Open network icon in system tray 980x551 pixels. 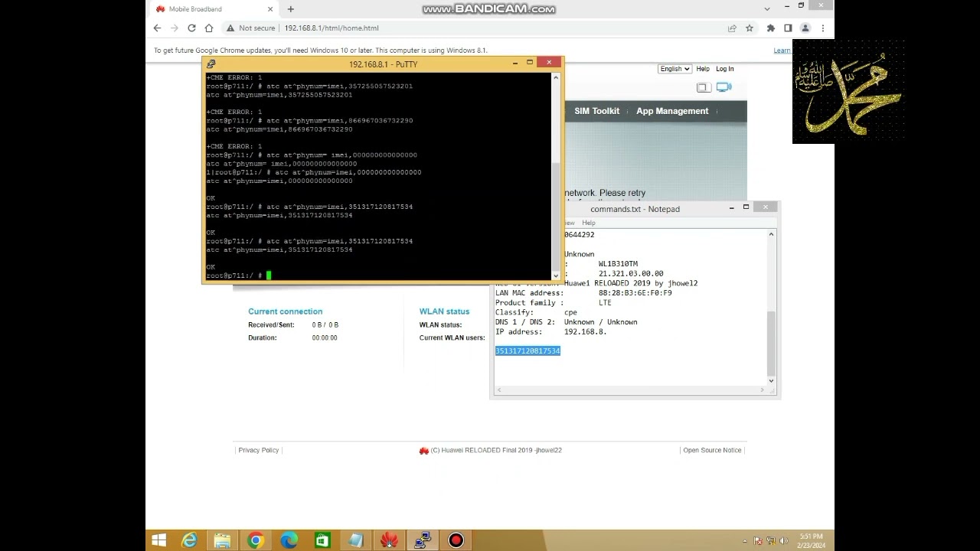pyautogui.click(x=770, y=541)
